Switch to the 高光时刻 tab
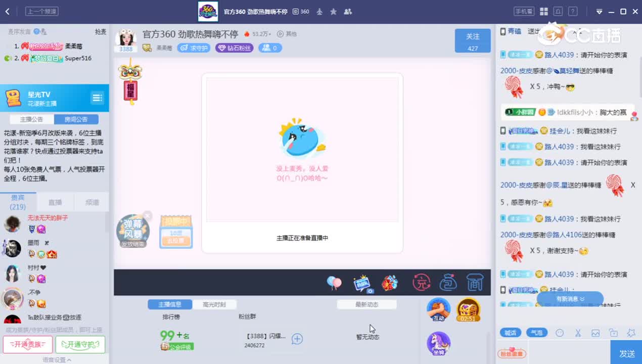 (x=214, y=304)
